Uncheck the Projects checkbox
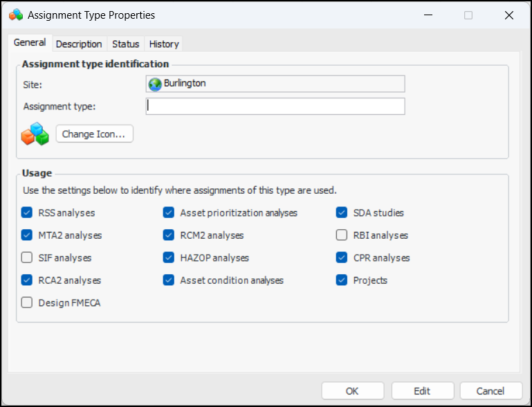532x407 pixels. tap(342, 280)
